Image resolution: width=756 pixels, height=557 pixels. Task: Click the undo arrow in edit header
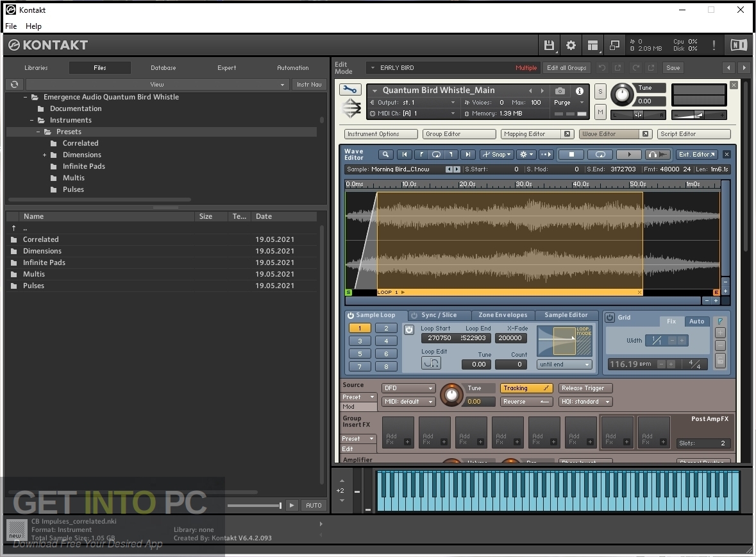[x=601, y=68]
